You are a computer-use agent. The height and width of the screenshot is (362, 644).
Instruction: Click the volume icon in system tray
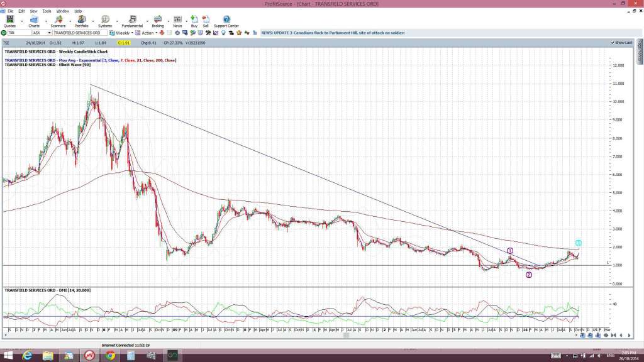coord(599,356)
